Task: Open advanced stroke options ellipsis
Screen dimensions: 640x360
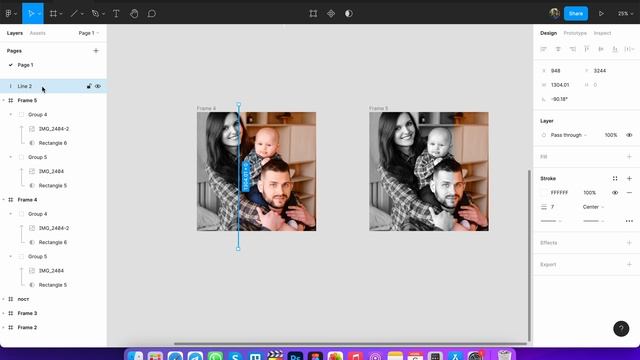Action: click(x=629, y=221)
